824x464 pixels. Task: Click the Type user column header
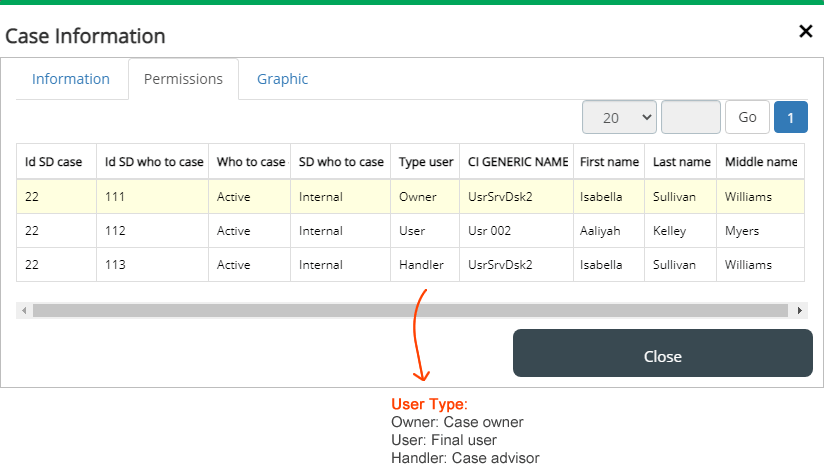425,162
